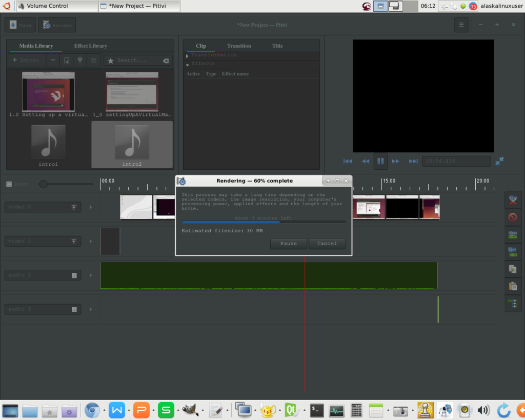Click the Align clips icon
The image size is (525, 420).
coord(512,304)
